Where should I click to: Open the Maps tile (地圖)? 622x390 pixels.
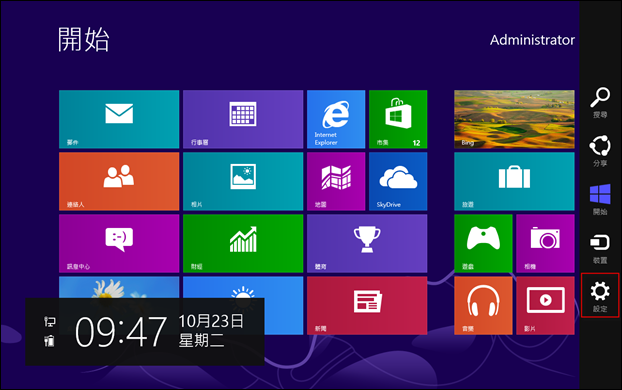[x=336, y=181]
